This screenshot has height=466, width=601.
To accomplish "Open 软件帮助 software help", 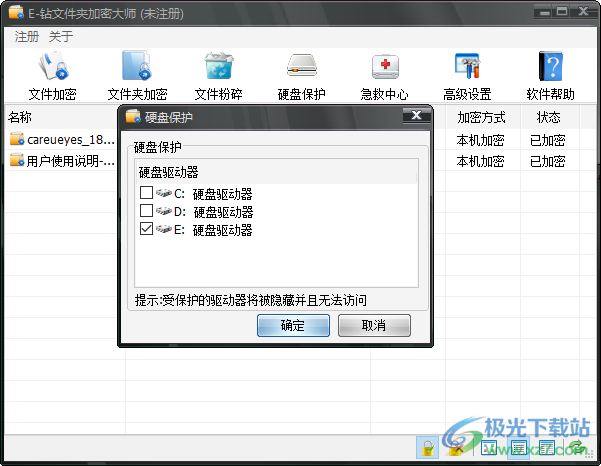I will [550, 76].
